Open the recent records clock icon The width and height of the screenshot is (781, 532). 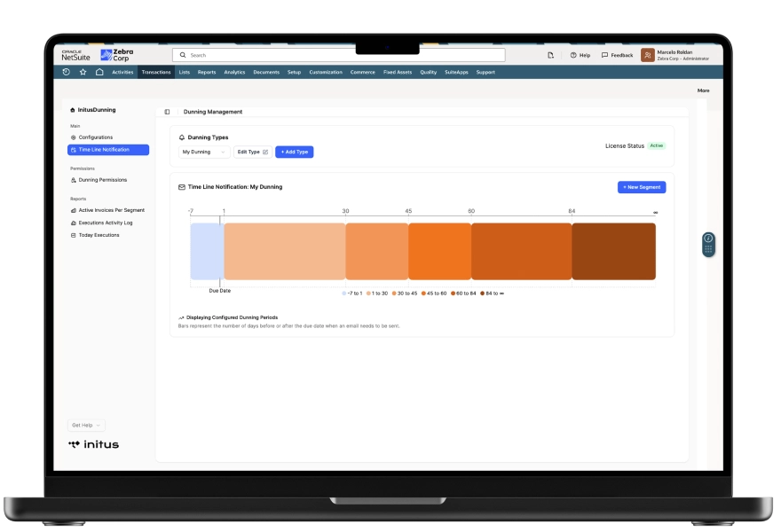coord(67,72)
